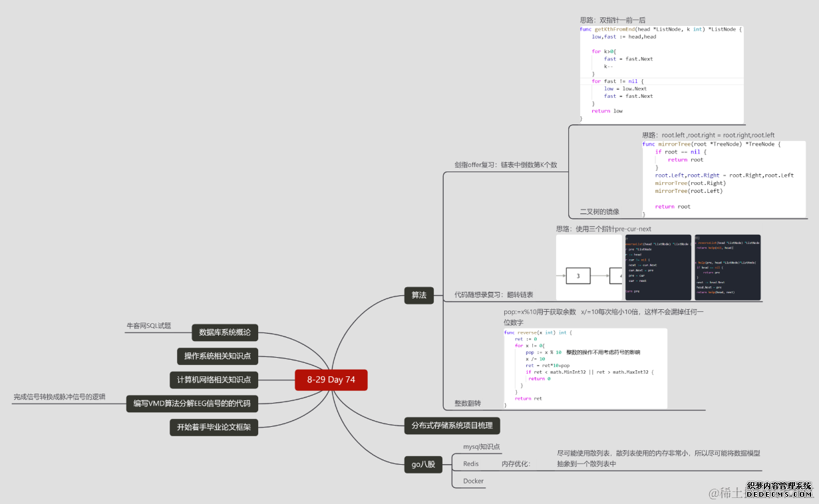Click the 牛客网SQL试题 subtopic

pos(148,326)
